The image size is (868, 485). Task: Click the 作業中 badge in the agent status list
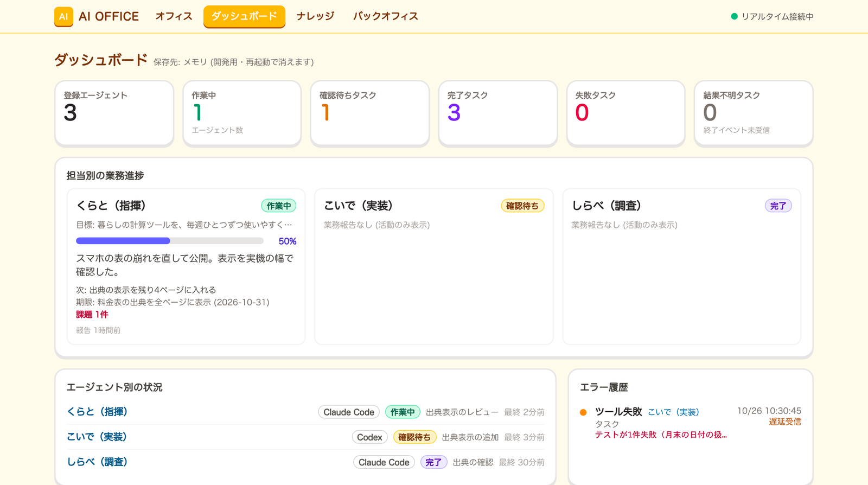(403, 412)
